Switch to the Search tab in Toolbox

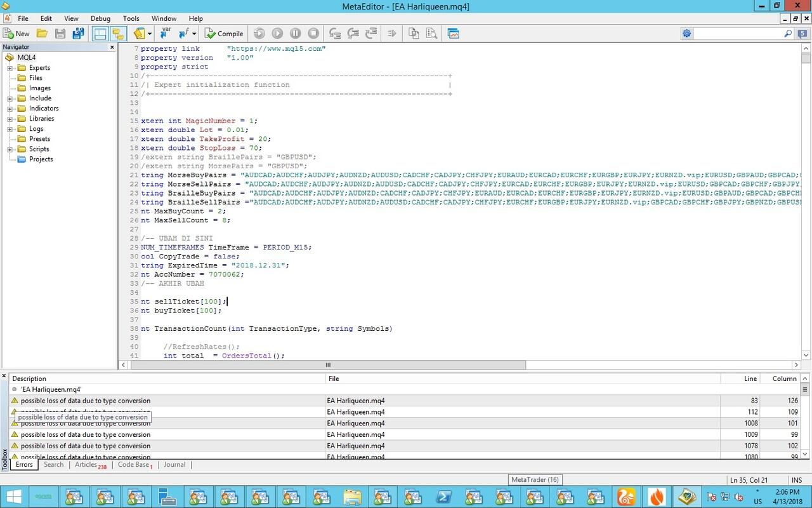(x=54, y=465)
